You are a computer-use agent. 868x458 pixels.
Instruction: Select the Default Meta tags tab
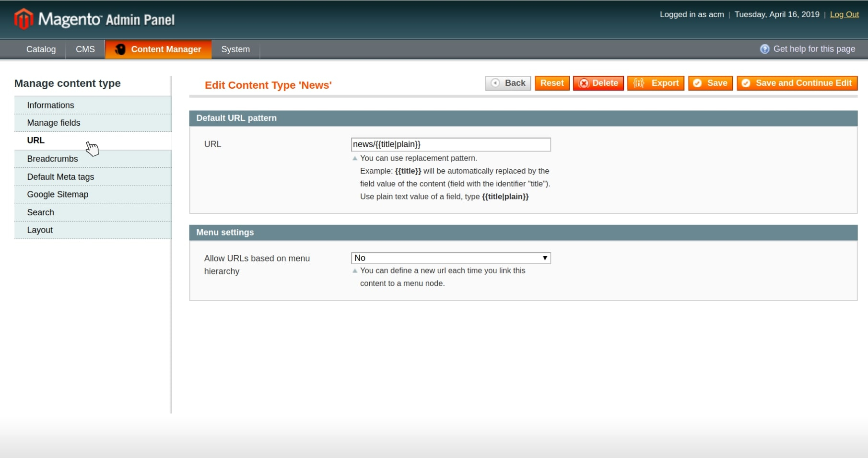60,176
